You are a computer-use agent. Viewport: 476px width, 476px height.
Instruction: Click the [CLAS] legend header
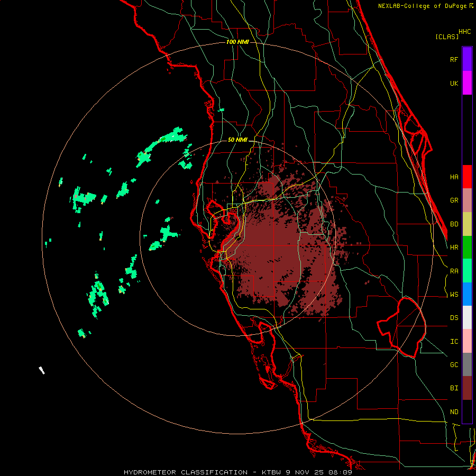[447, 36]
